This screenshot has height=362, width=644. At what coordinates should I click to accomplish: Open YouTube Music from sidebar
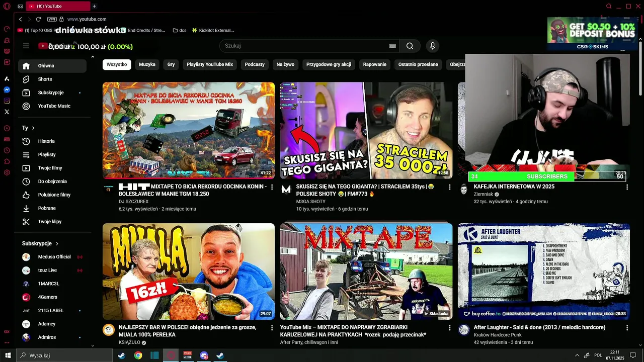click(52, 106)
